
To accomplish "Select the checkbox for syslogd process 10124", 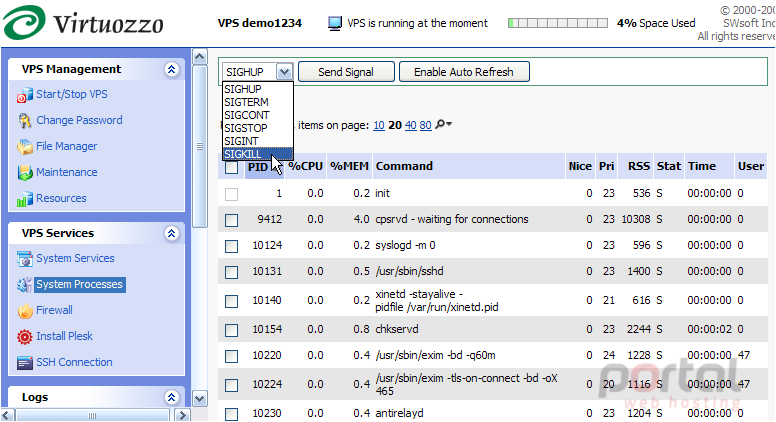I will pyautogui.click(x=231, y=246).
